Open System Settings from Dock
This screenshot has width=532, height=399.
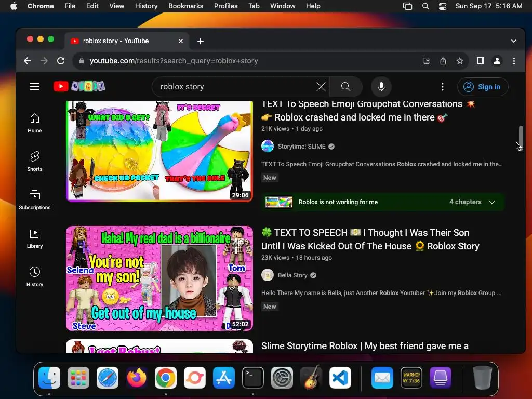(x=282, y=378)
